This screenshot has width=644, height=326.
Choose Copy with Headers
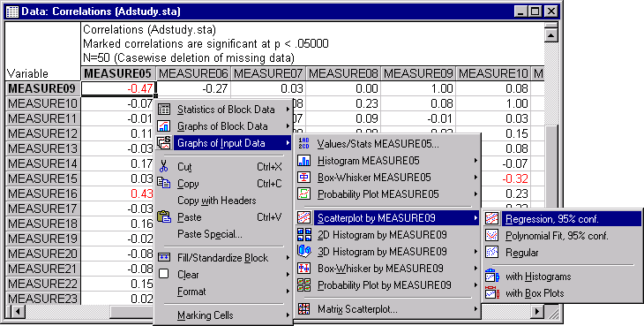[x=223, y=201]
